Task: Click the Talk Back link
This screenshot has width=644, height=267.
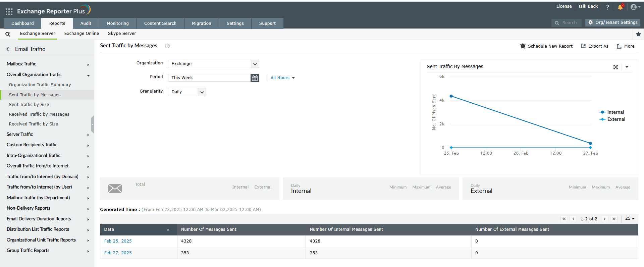Action: [x=588, y=6]
